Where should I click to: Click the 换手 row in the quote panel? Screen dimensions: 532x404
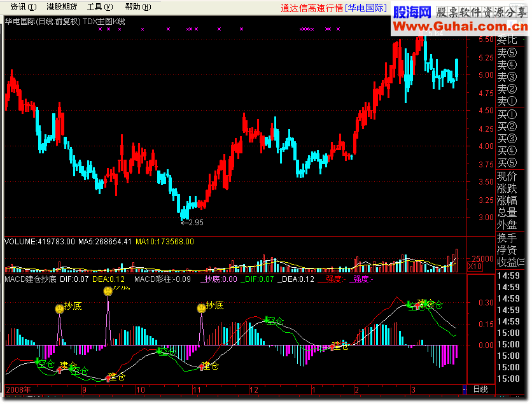pos(507,238)
